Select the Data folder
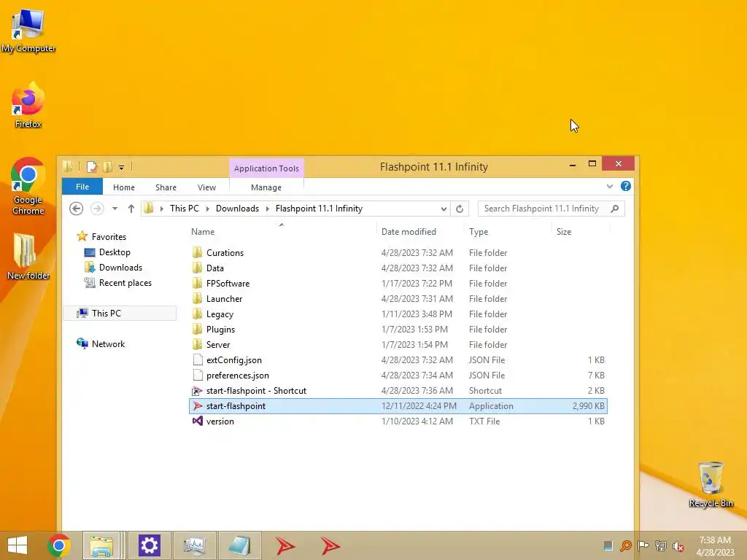747x560 pixels. 398,268
